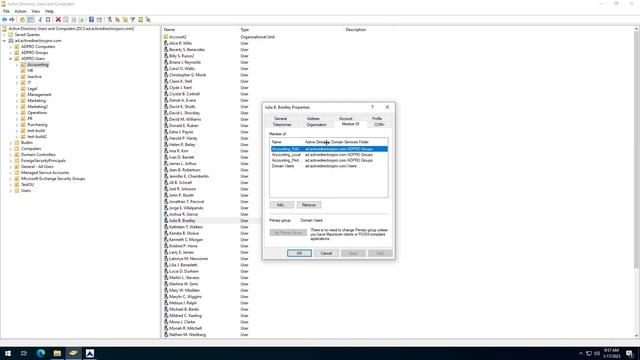Click the user icon beside Julia B. Bradley
640x360 pixels.
(x=166, y=220)
